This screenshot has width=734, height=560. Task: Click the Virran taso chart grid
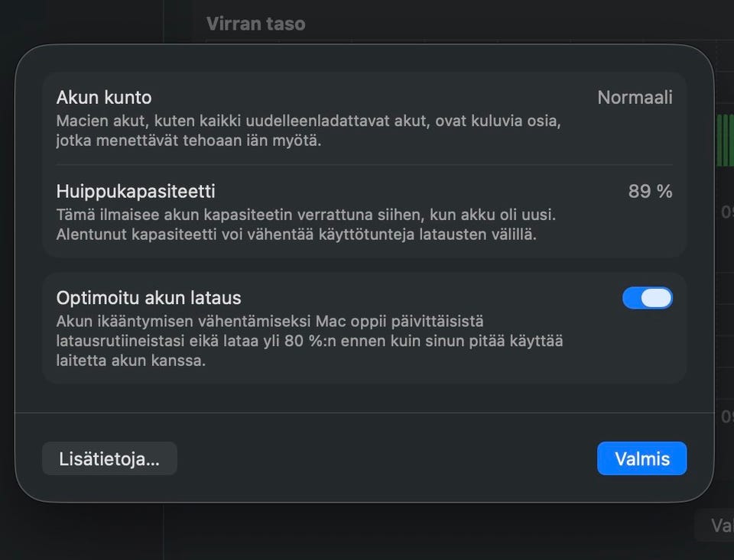tap(459, 34)
